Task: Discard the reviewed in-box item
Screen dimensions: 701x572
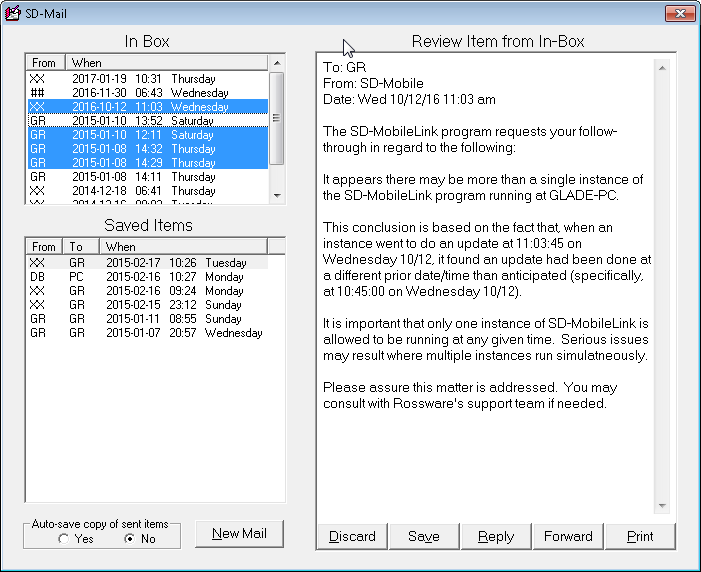Action: 352,536
